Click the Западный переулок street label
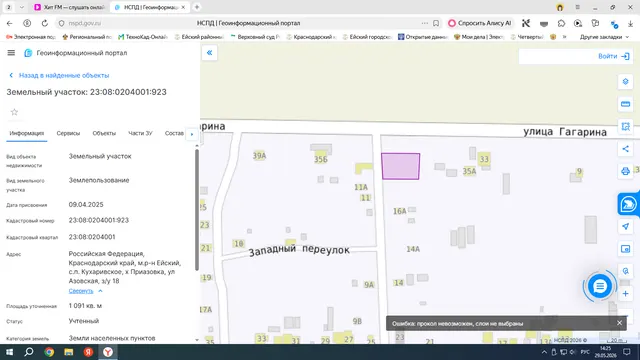Image resolution: width=640 pixels, height=360 pixels. tap(299, 250)
